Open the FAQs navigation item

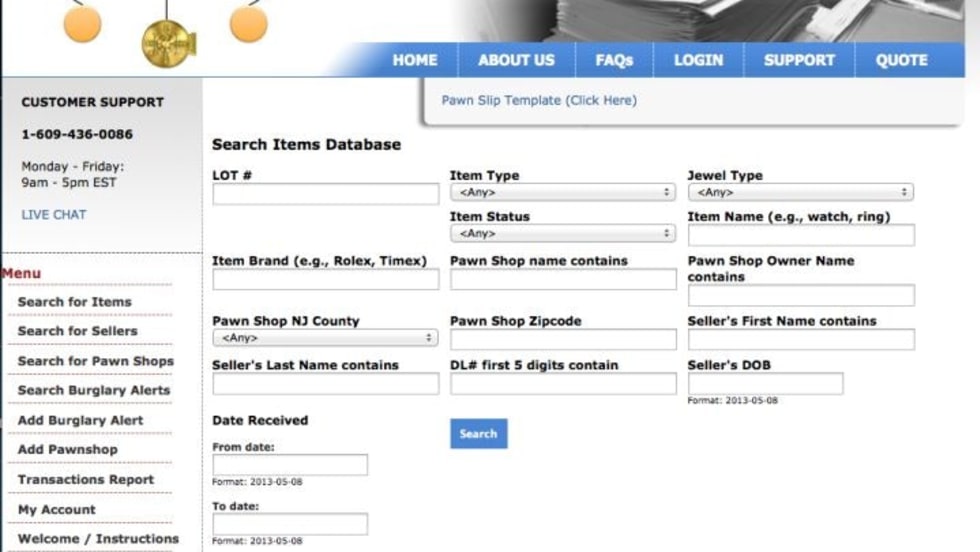(614, 60)
